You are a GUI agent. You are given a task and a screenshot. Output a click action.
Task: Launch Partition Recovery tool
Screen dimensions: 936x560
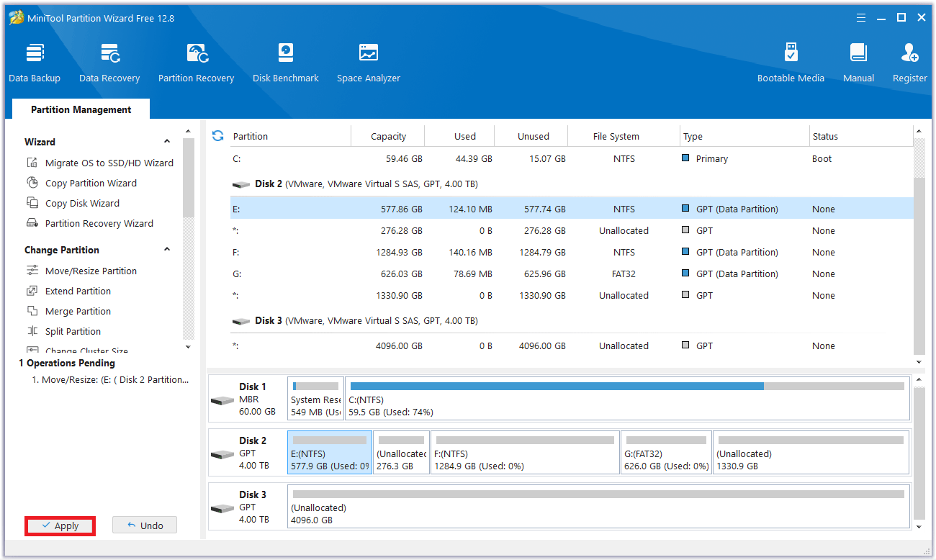[197, 63]
